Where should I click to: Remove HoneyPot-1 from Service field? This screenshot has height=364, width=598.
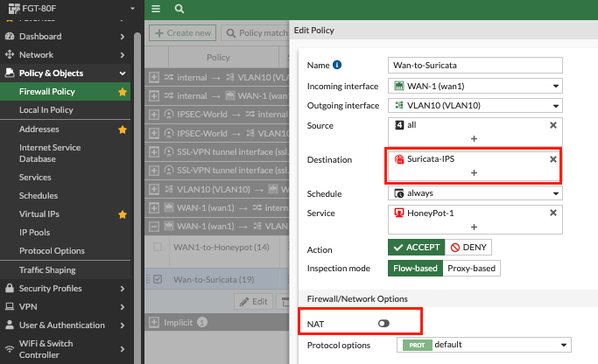[552, 213]
